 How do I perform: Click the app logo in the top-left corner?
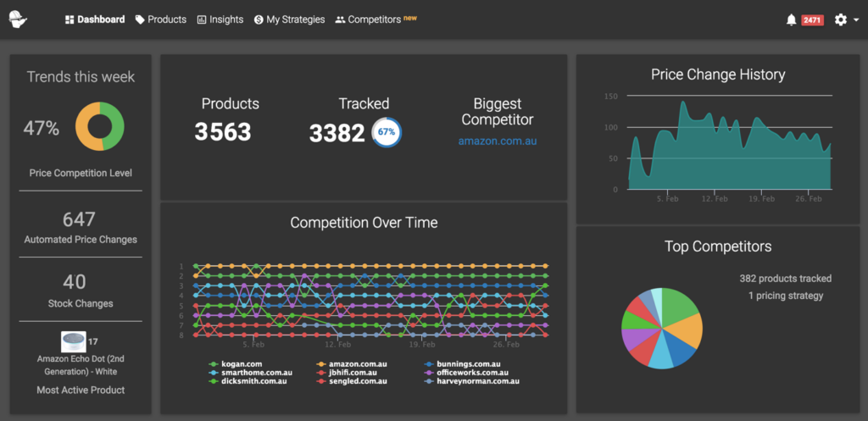18,19
